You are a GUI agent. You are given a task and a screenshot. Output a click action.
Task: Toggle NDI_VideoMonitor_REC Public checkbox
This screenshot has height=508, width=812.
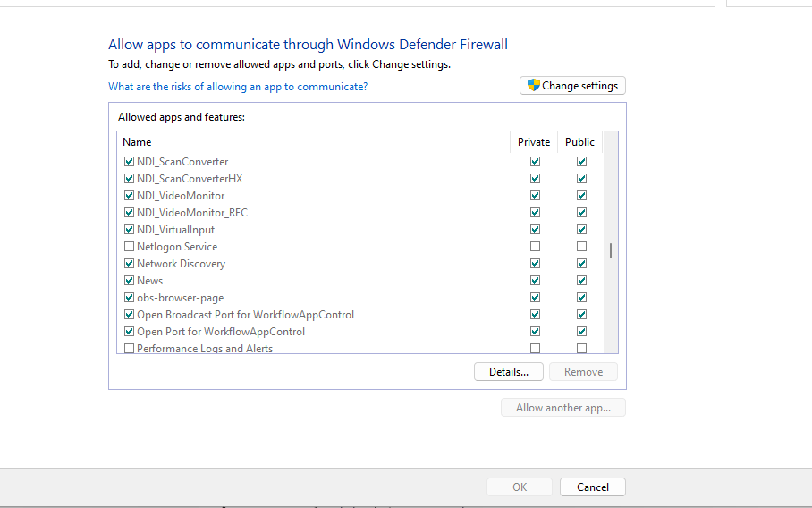[581, 213]
